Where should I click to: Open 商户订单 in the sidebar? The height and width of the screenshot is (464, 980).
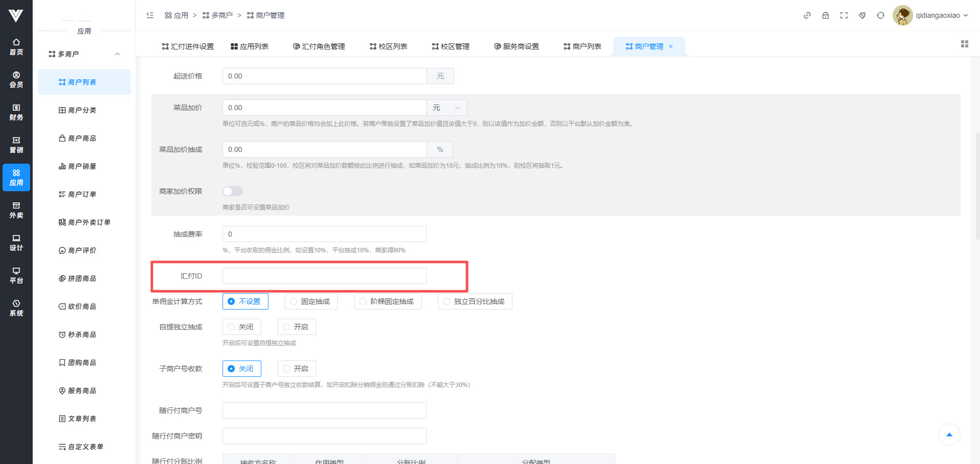[x=82, y=194]
